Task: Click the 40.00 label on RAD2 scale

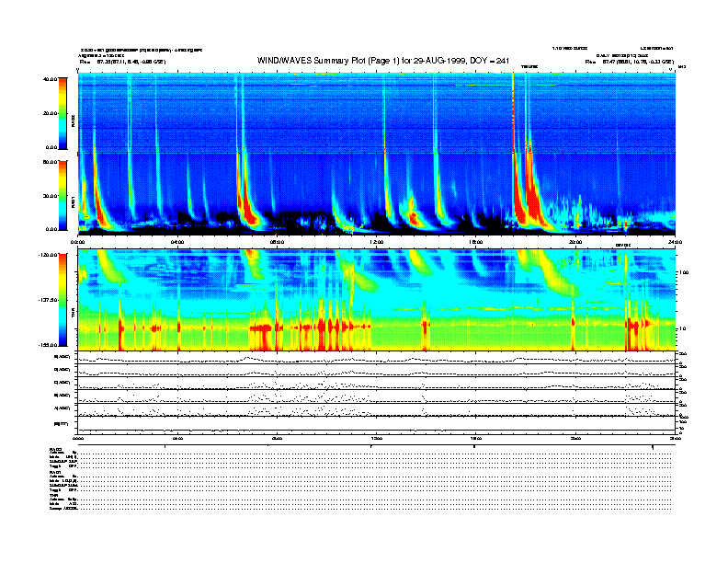Action: point(51,79)
